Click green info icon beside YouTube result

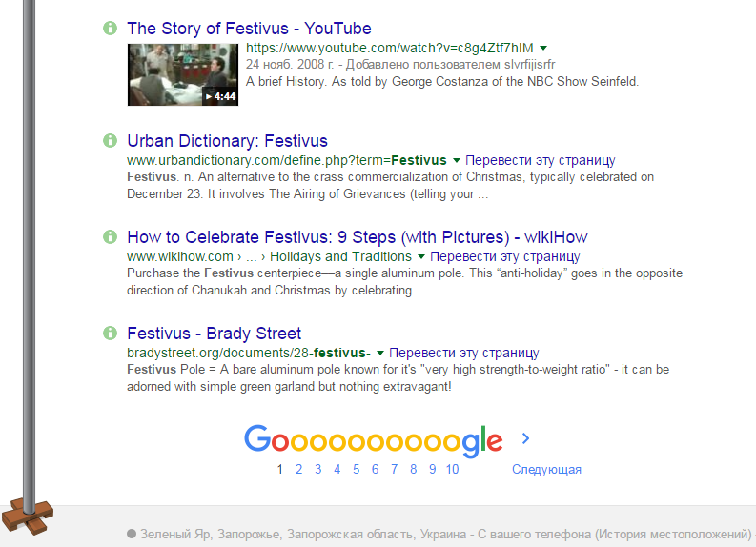tap(110, 28)
